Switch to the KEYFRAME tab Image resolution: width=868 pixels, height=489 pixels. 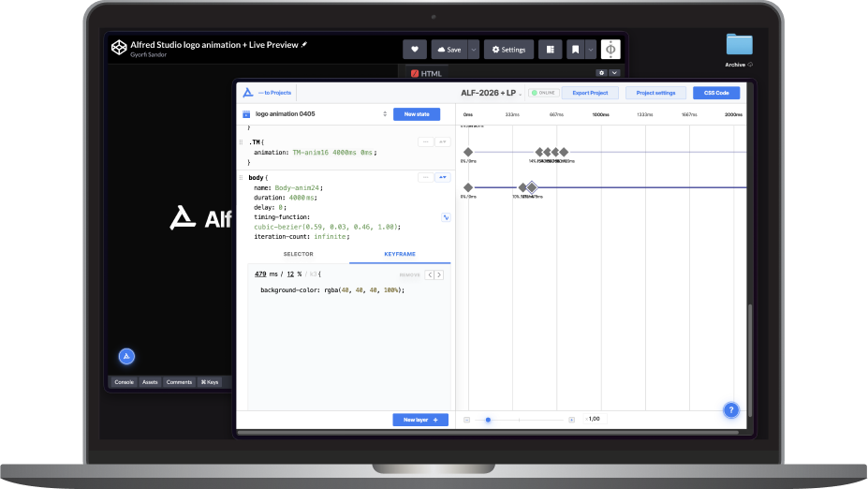click(x=400, y=254)
